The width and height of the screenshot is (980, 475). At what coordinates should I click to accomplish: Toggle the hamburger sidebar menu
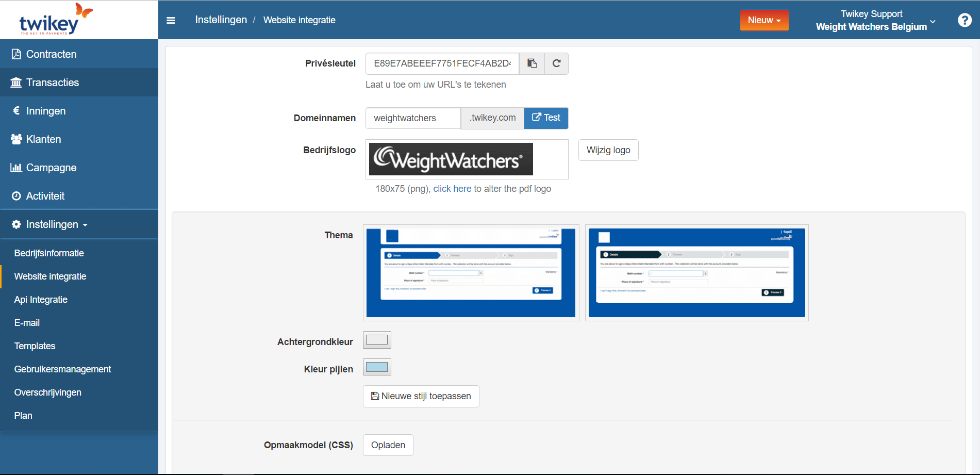coord(171,20)
